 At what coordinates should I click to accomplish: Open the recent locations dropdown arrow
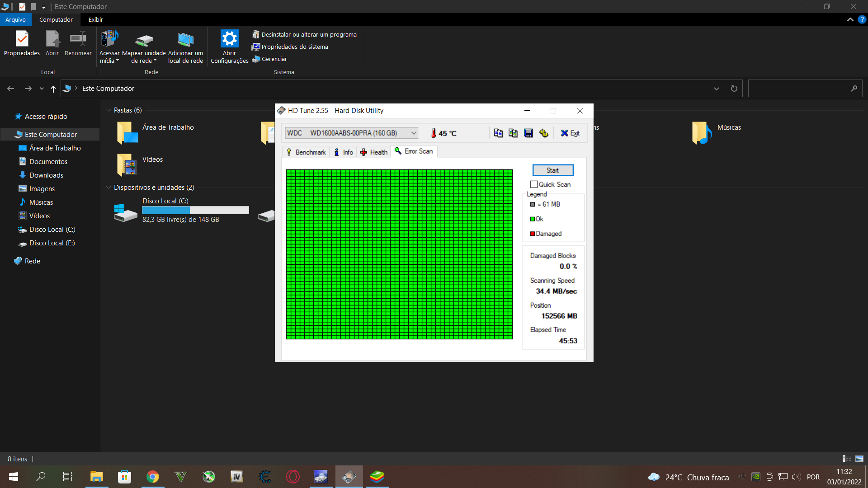[x=42, y=89]
